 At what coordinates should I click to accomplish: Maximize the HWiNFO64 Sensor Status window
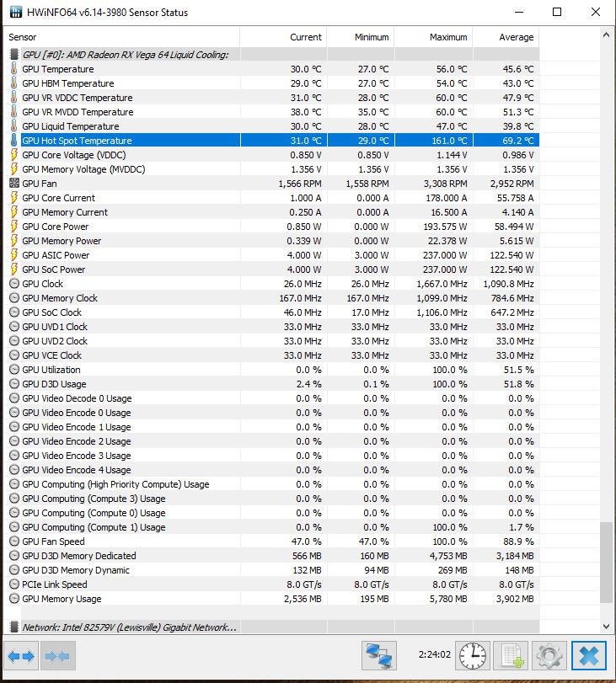[557, 12]
